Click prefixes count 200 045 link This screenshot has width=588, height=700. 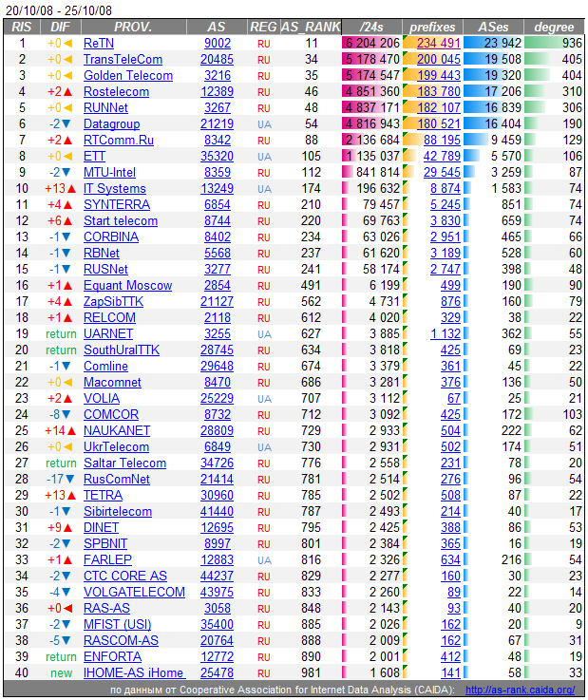pyautogui.click(x=439, y=60)
